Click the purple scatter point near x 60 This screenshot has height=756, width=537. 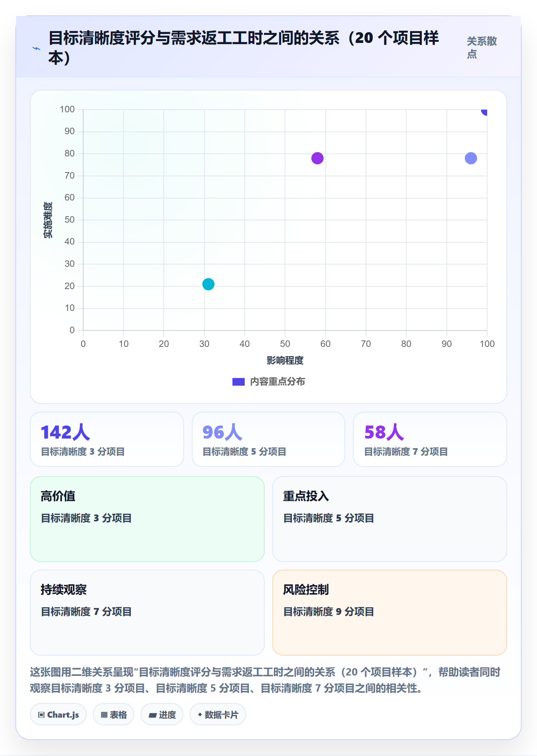tap(317, 158)
